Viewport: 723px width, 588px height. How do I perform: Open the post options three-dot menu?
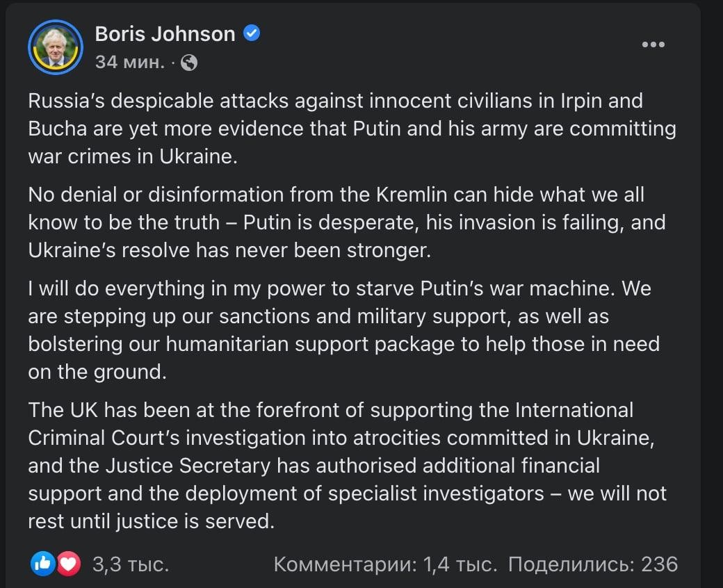click(x=653, y=45)
